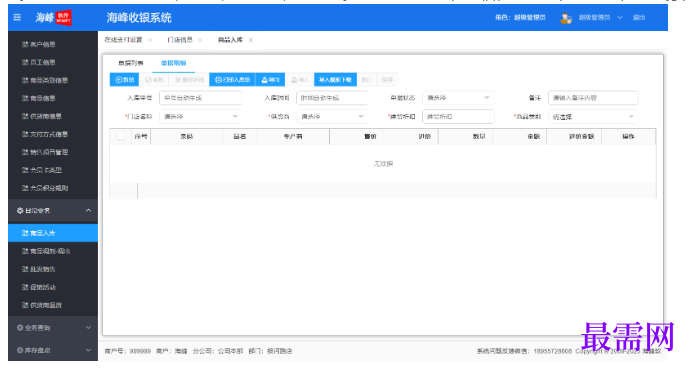This screenshot has height=368, width=693.
Task: Click the 打印入库单 print button
Action: pyautogui.click(x=232, y=80)
